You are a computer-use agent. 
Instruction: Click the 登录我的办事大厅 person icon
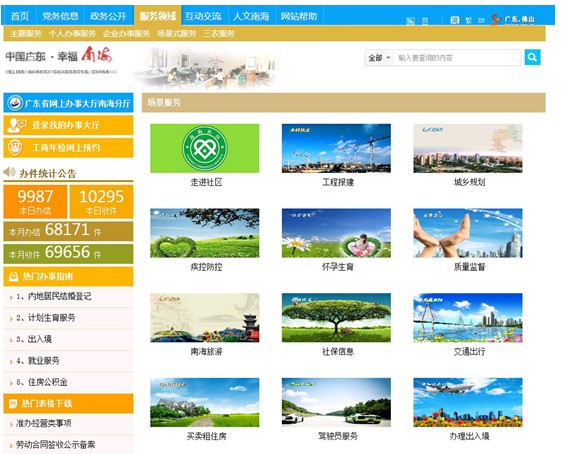(16, 125)
